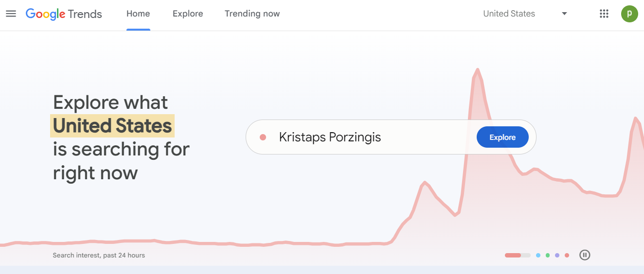
Task: Click the highlighted United States heading
Action: tap(112, 126)
